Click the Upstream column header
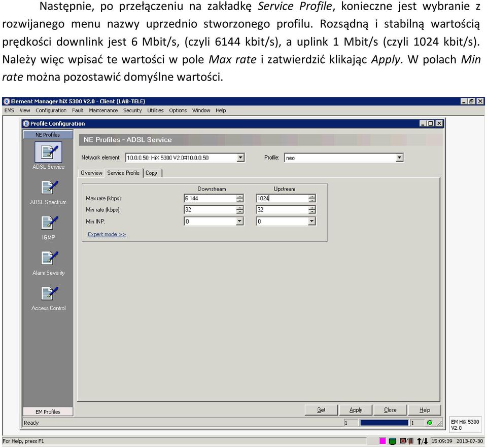This screenshot has height=448, width=487. tap(284, 189)
